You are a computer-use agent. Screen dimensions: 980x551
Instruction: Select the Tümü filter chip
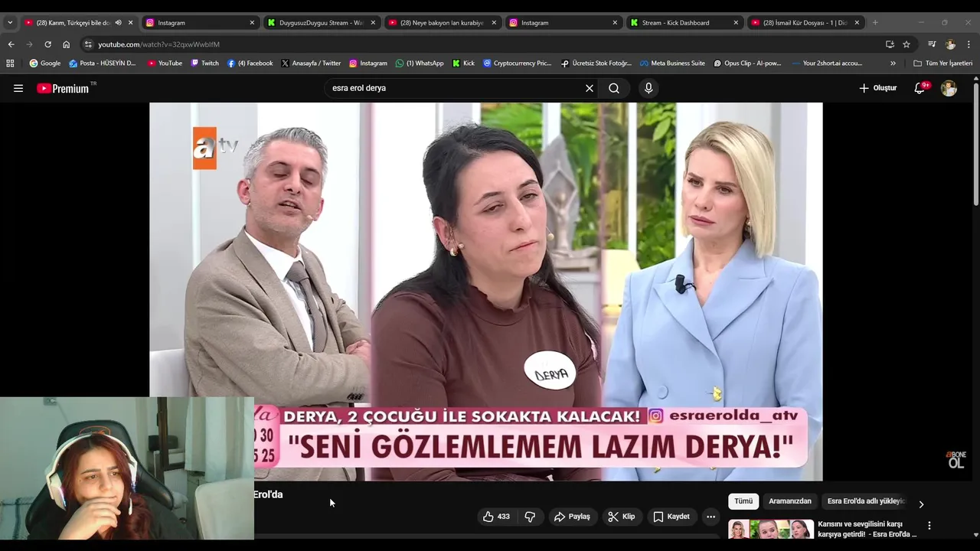[743, 501]
